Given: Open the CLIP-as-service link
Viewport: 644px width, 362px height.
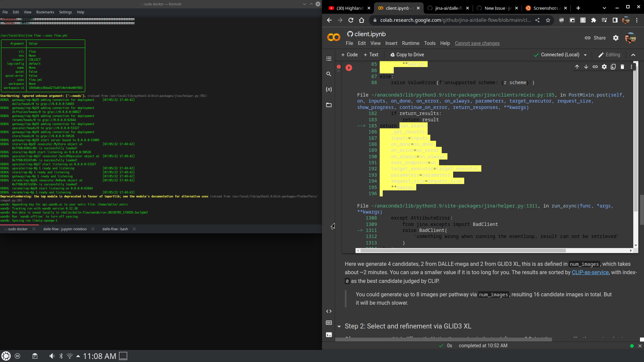Looking at the screenshot, I should [590, 272].
